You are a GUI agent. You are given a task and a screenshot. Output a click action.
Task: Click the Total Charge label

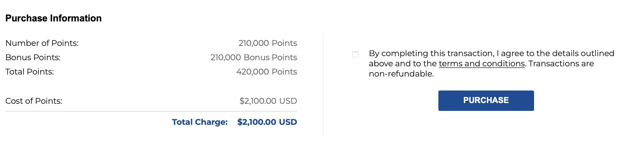pos(200,122)
